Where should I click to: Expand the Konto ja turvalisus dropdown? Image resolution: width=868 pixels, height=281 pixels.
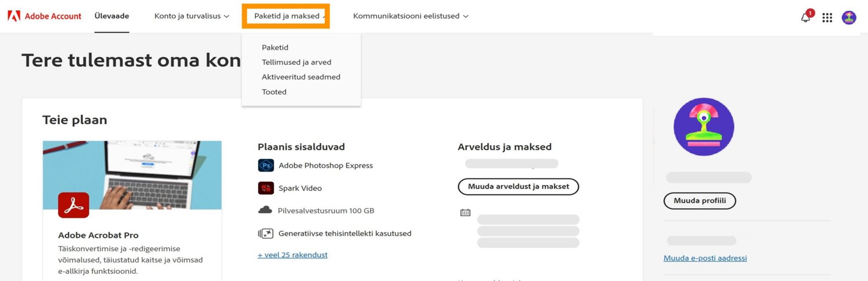[192, 16]
